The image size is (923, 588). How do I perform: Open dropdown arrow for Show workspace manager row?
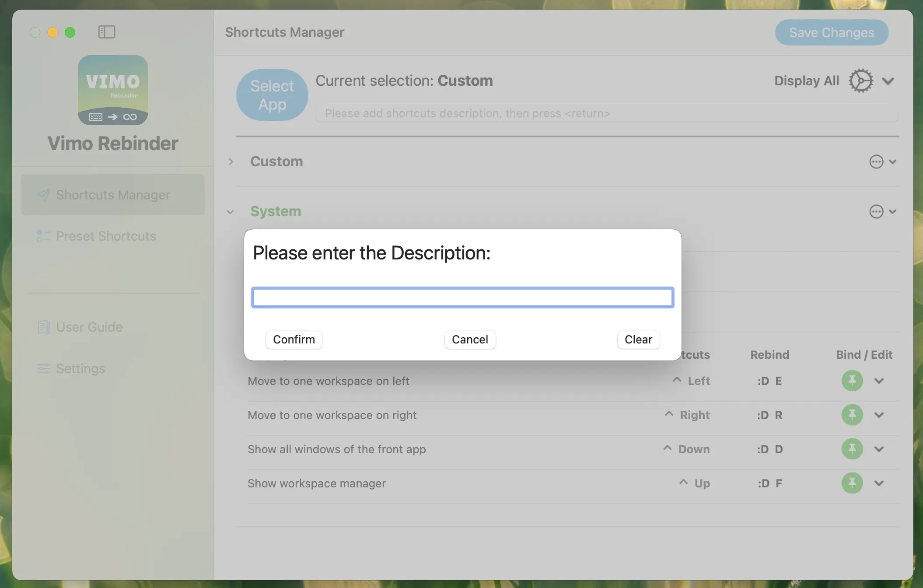coord(879,483)
